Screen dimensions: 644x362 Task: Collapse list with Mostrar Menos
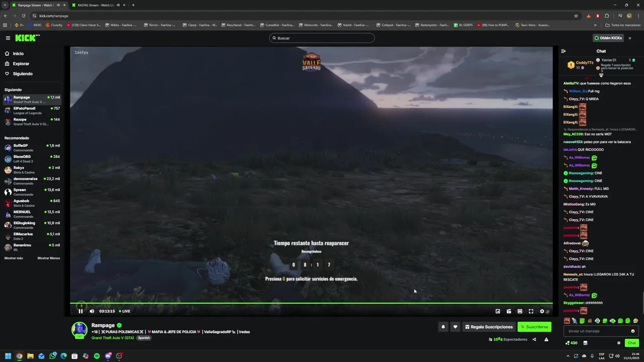(49, 258)
